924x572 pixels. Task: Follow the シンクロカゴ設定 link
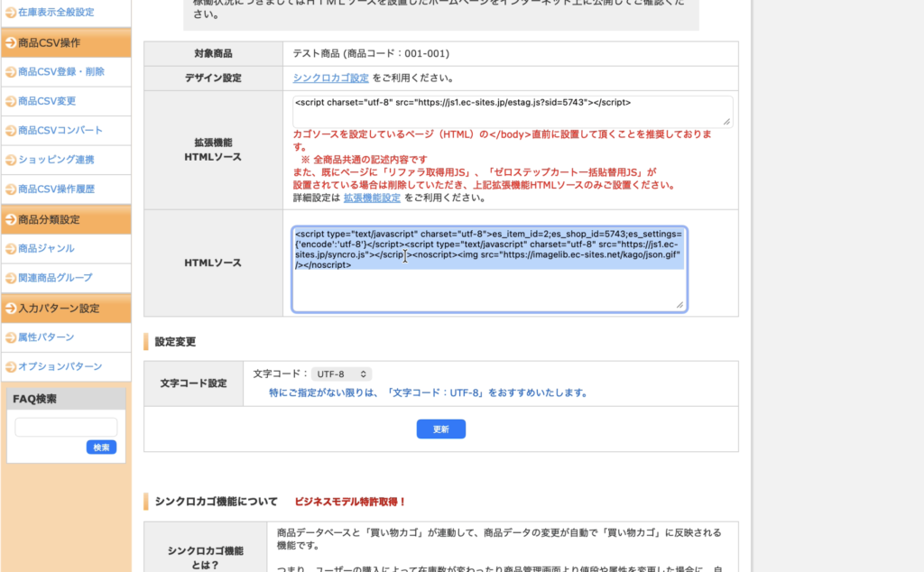click(330, 78)
